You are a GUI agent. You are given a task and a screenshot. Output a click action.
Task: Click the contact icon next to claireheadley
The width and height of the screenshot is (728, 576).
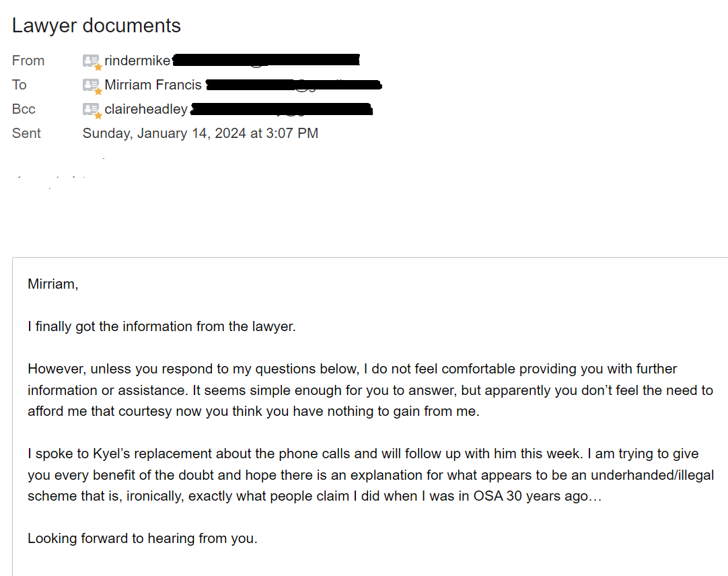(91, 109)
